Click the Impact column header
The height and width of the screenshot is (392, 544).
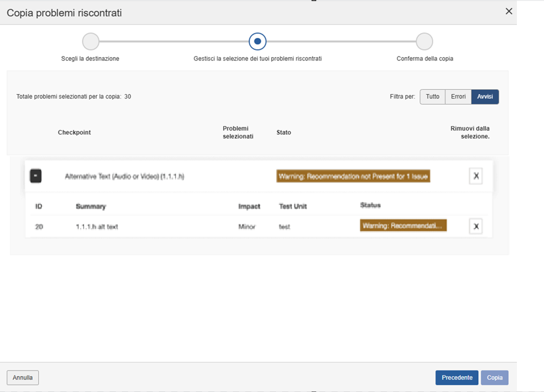249,206
